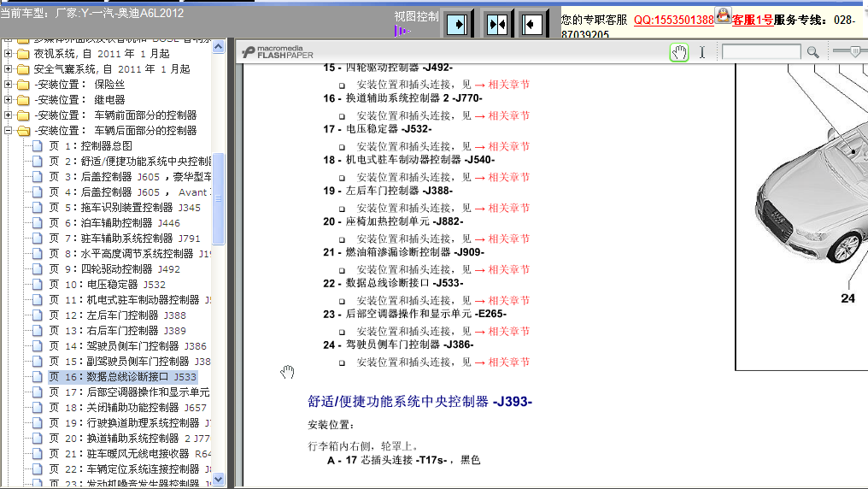Expand the 夜视系统 folder
Image resolution: width=868 pixels, height=489 pixels.
click(8, 54)
